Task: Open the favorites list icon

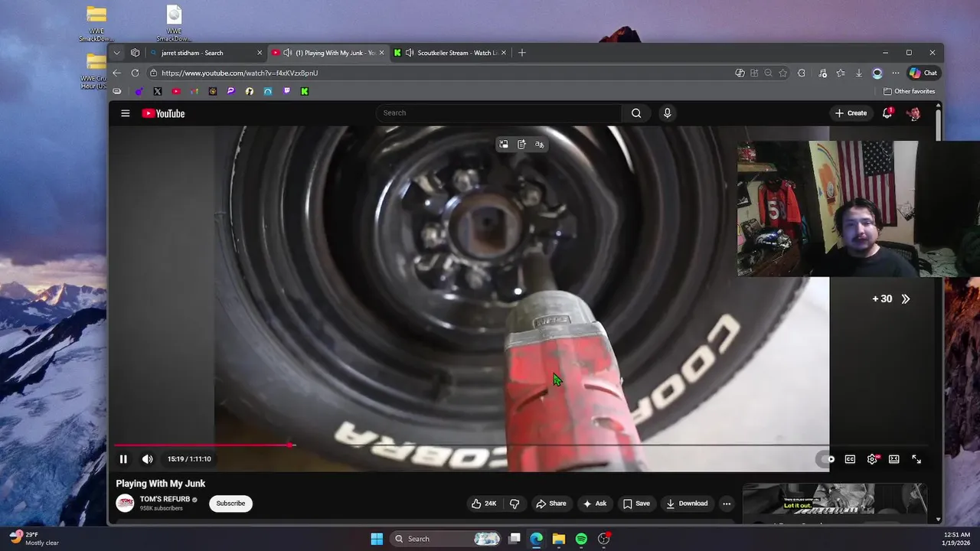Action: [x=841, y=73]
